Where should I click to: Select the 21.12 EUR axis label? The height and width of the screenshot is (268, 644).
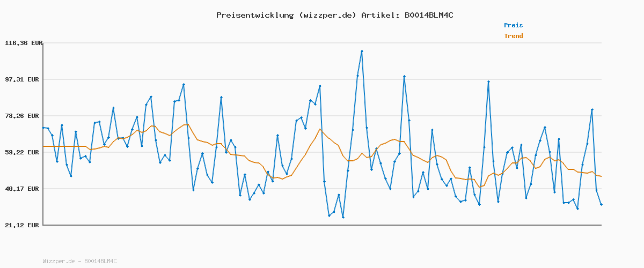23,225
